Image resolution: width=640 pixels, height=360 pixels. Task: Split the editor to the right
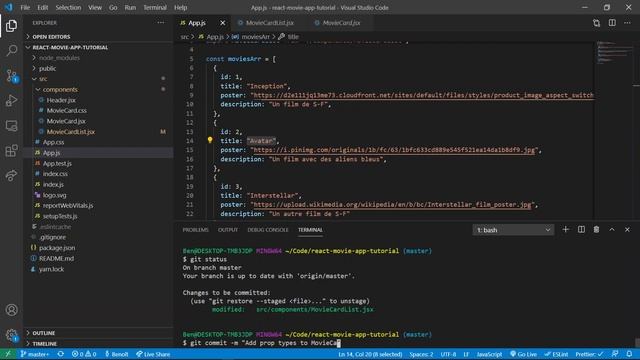[612, 23]
